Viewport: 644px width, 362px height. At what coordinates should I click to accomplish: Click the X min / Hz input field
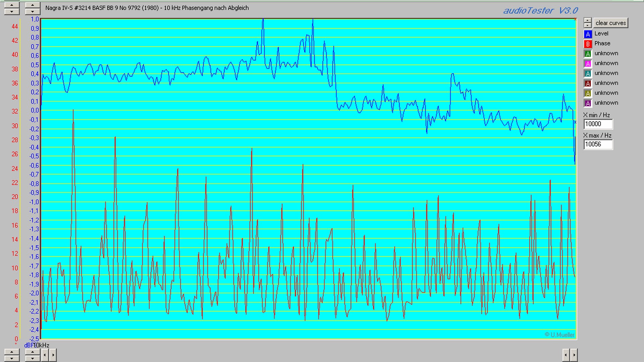598,124
